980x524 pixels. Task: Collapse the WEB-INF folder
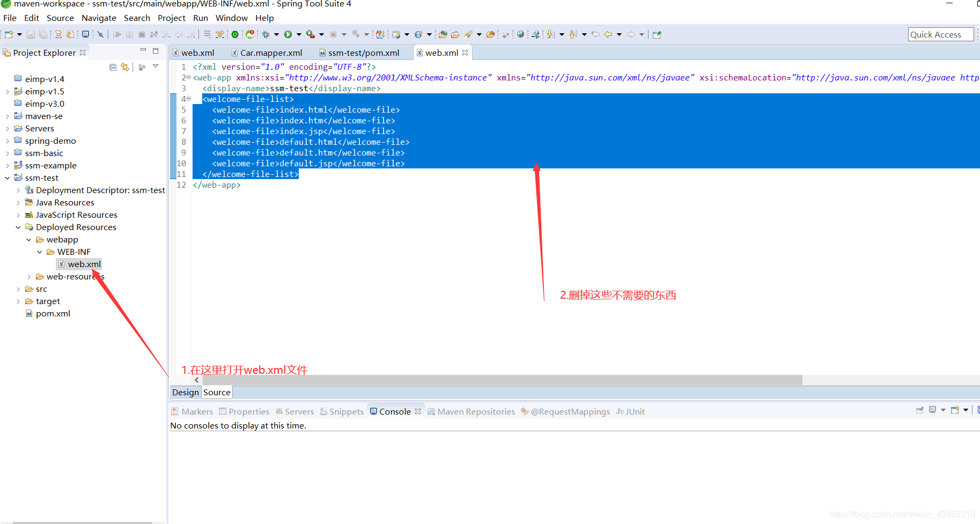tap(40, 252)
